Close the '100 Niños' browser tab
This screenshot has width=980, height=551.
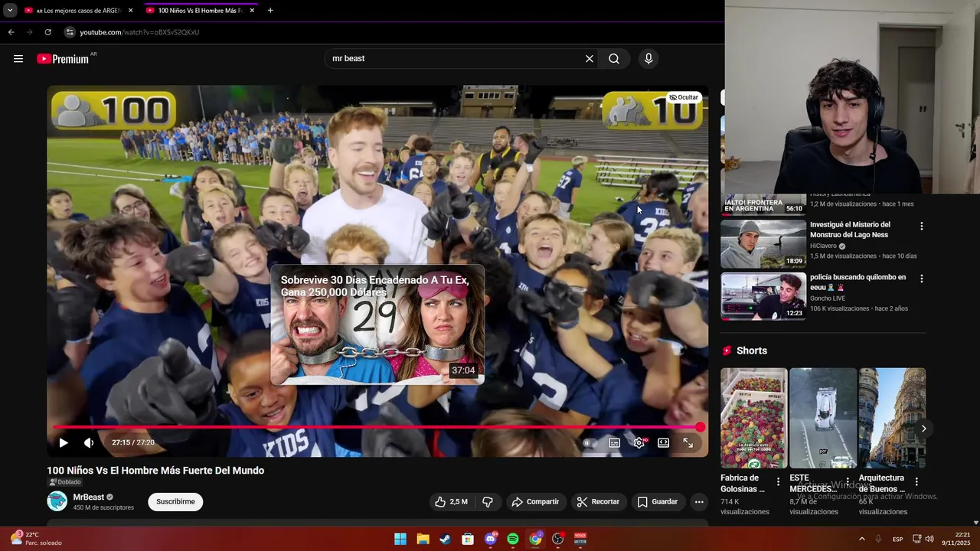click(252, 11)
